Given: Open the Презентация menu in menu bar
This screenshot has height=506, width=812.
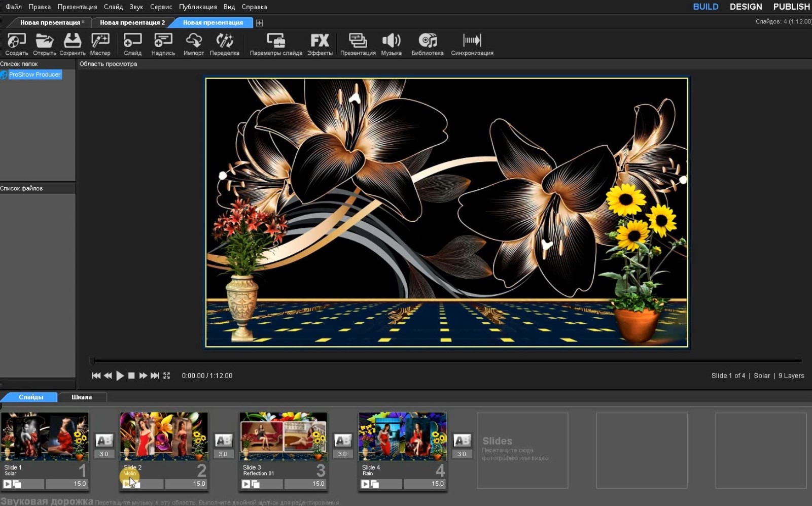Looking at the screenshot, I should tap(77, 7).
